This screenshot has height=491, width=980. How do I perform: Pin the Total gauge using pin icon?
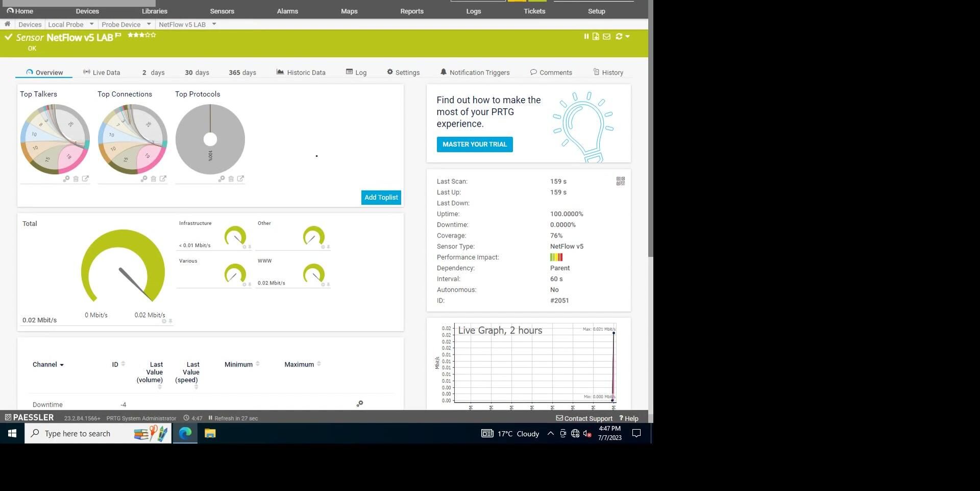pyautogui.click(x=170, y=321)
